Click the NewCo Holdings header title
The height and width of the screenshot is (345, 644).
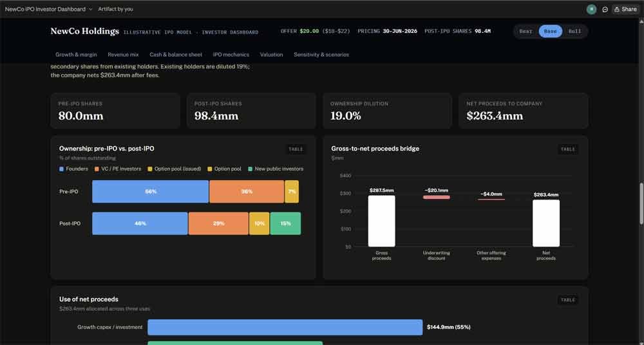click(84, 31)
